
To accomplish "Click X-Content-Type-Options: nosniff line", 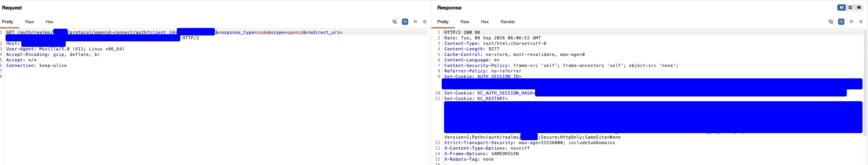I will pos(487,148).
